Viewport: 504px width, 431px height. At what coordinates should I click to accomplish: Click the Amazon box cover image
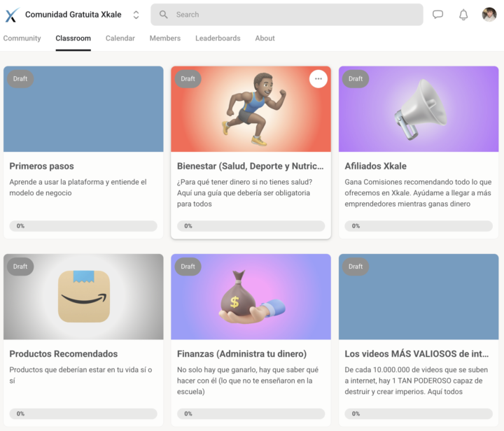click(x=83, y=297)
